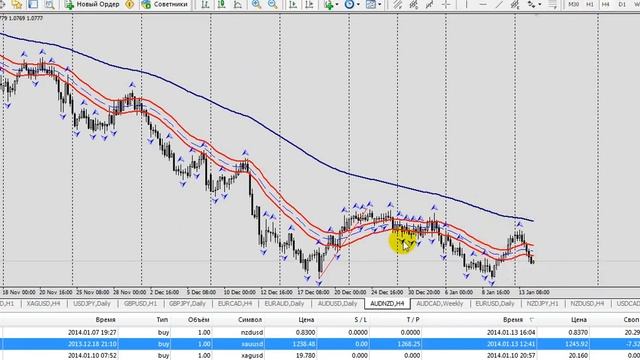Zoom out on the chart
The width and height of the screenshot is (640, 360).
click(x=273, y=4)
